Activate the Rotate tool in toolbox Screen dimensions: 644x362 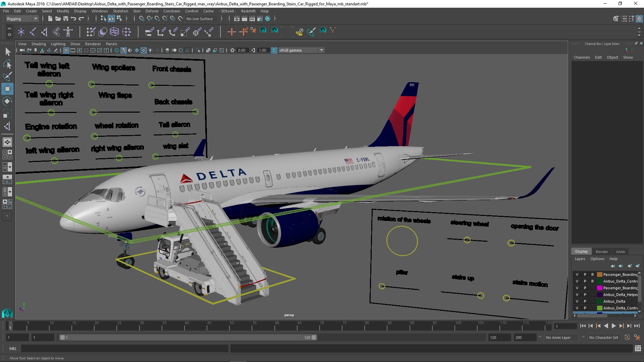pos(7,101)
